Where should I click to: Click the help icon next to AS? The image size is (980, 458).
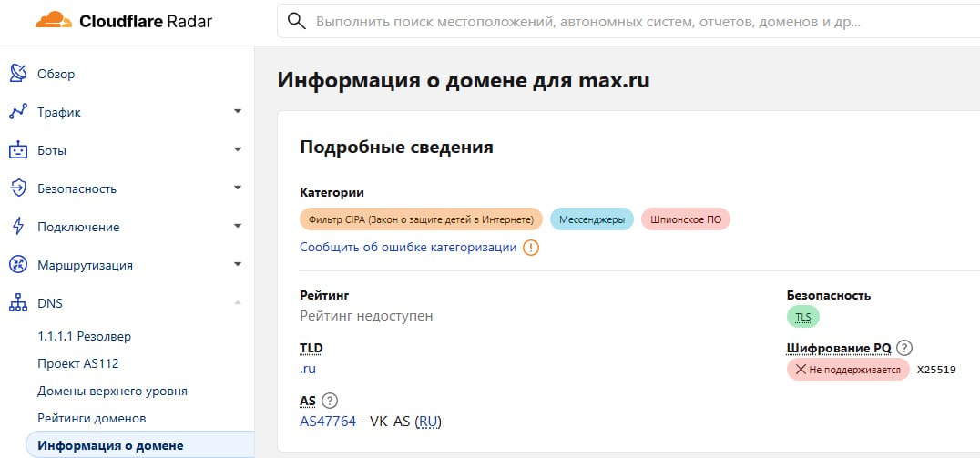click(x=330, y=401)
